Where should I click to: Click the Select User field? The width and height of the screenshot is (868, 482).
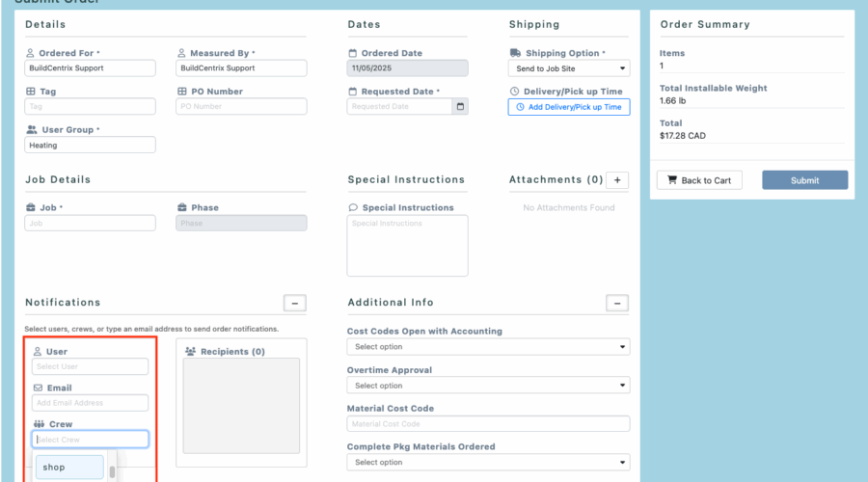click(90, 366)
